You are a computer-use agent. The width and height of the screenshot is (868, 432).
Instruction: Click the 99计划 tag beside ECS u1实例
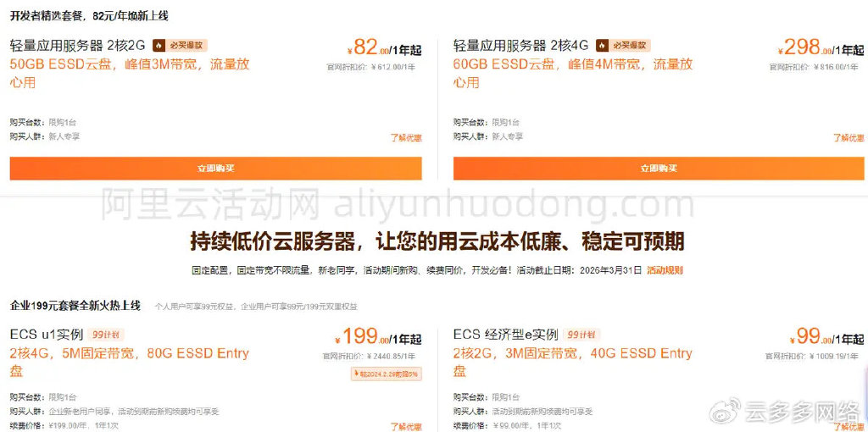(106, 335)
